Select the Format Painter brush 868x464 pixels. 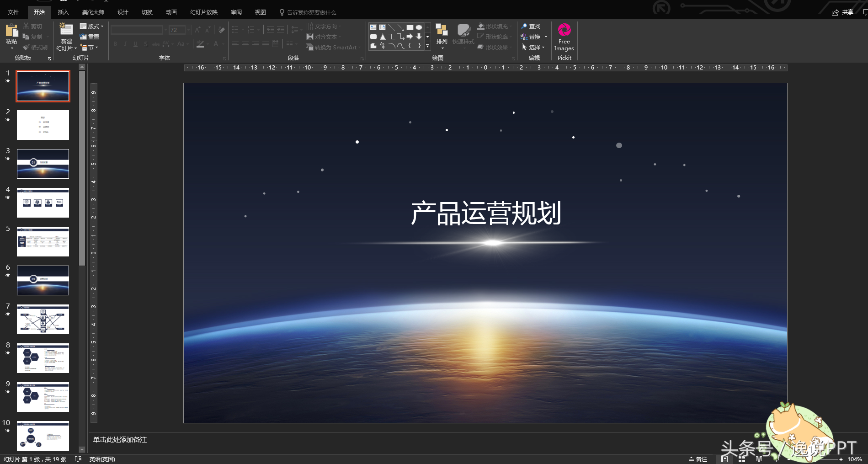coord(26,47)
